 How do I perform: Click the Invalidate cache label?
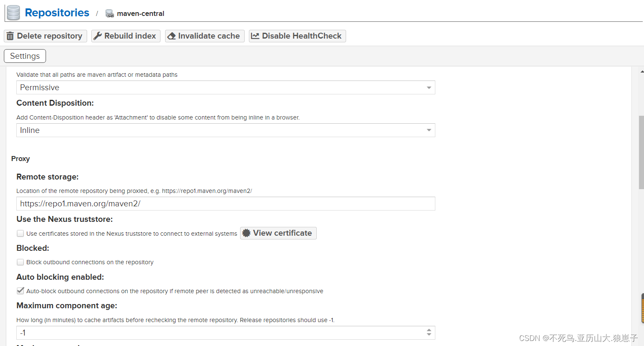coord(209,36)
